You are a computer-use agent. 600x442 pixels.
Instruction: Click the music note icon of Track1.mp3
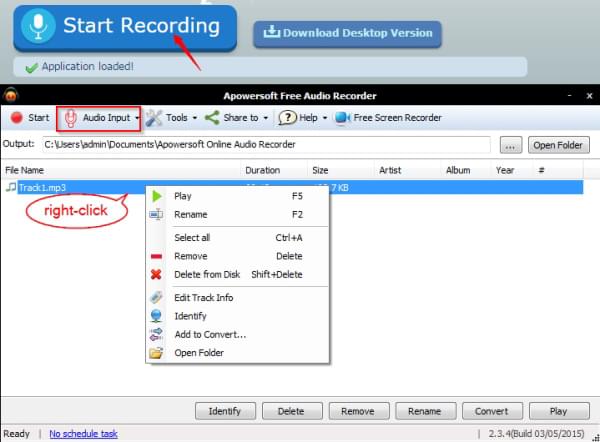[11, 187]
